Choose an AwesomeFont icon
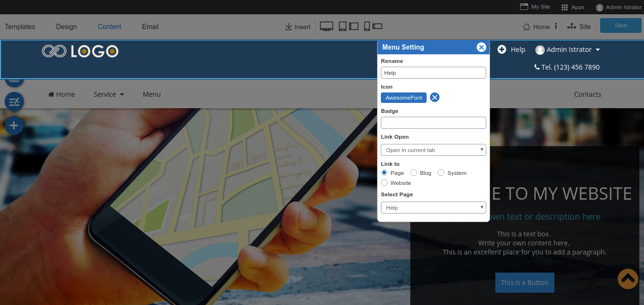 pyautogui.click(x=404, y=97)
